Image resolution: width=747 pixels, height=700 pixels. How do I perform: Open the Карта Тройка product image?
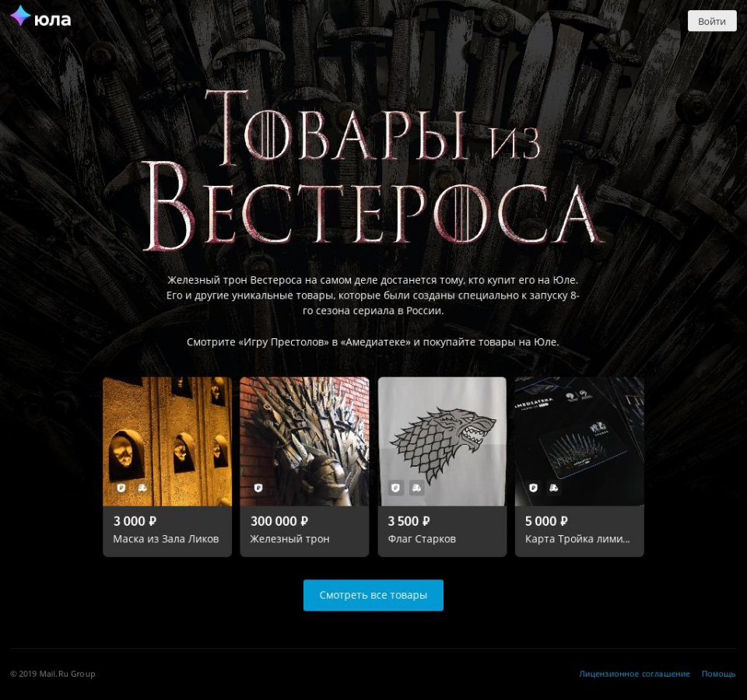coord(579,442)
